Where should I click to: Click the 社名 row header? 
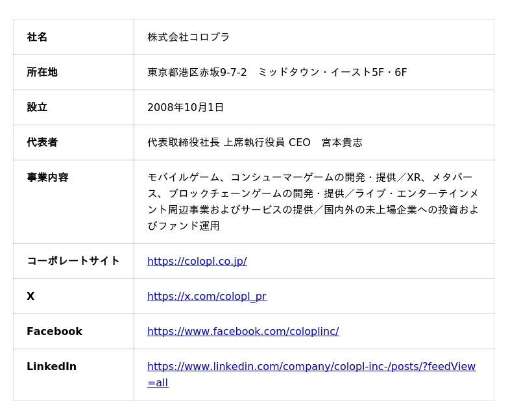(37, 37)
